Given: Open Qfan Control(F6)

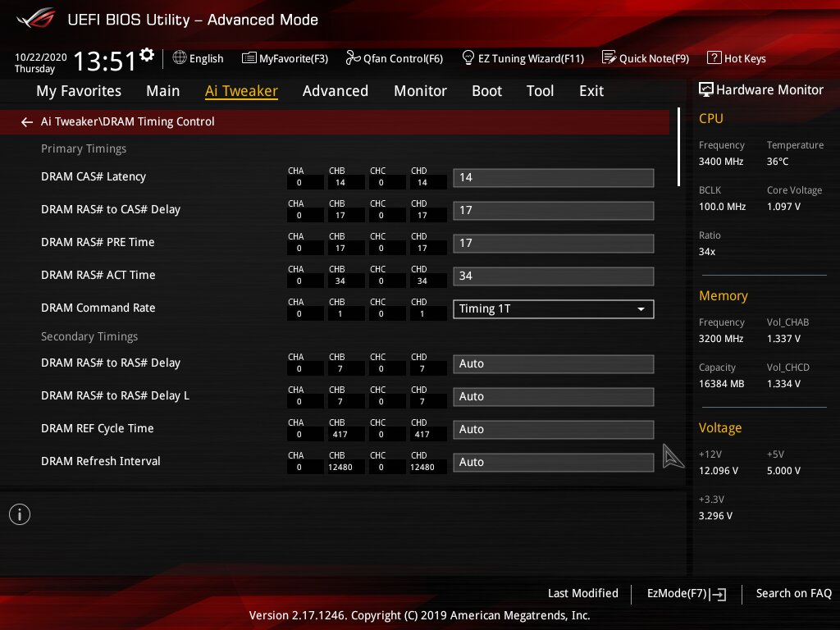Looking at the screenshot, I should tap(395, 58).
